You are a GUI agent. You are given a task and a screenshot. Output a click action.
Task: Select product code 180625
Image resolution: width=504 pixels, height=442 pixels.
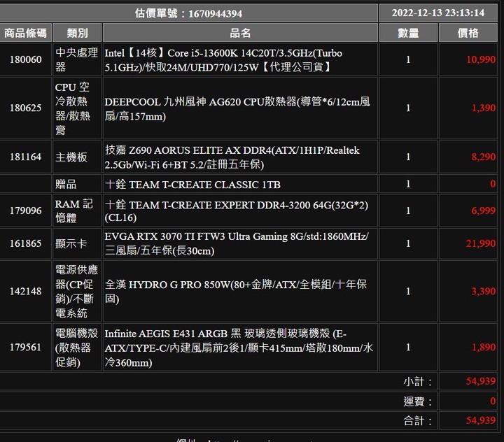(25, 108)
